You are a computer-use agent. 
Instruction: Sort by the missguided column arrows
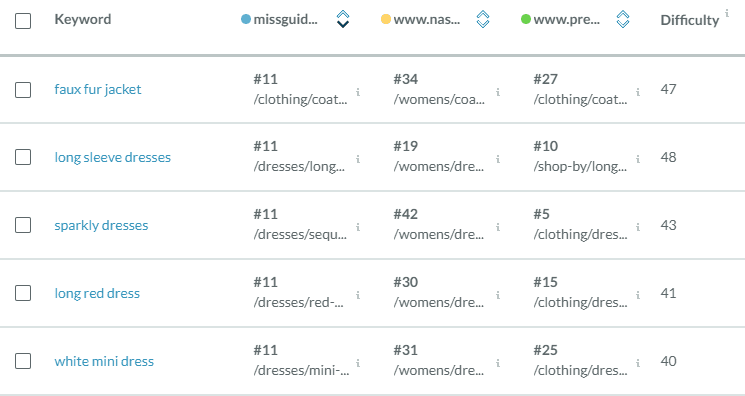point(343,19)
